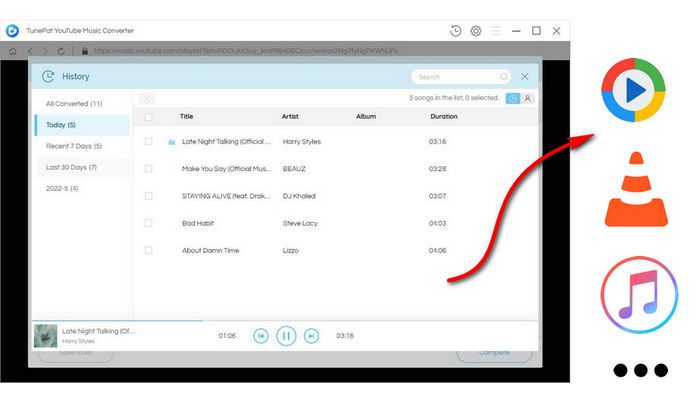Click the Duration column header
Image resolution: width=700 pixels, height=410 pixels.
pos(444,117)
